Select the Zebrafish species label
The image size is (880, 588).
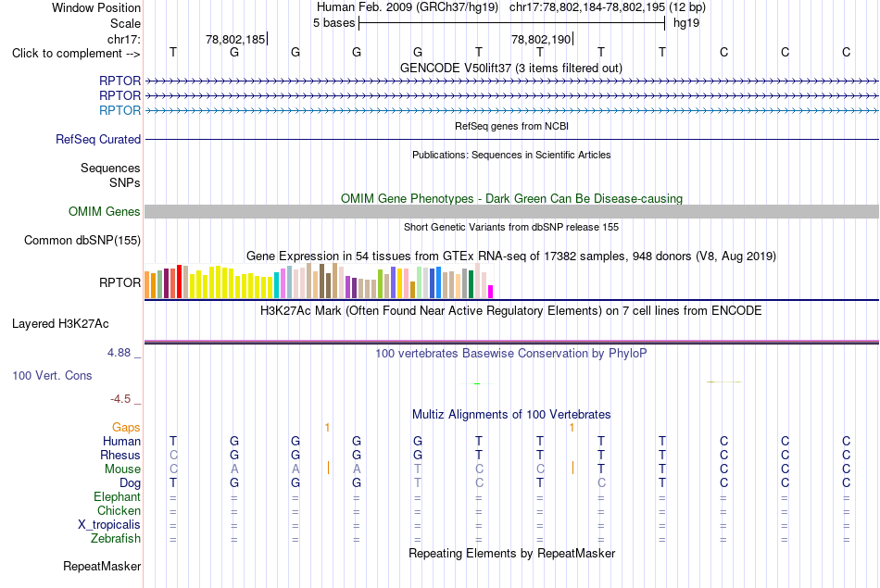point(116,538)
